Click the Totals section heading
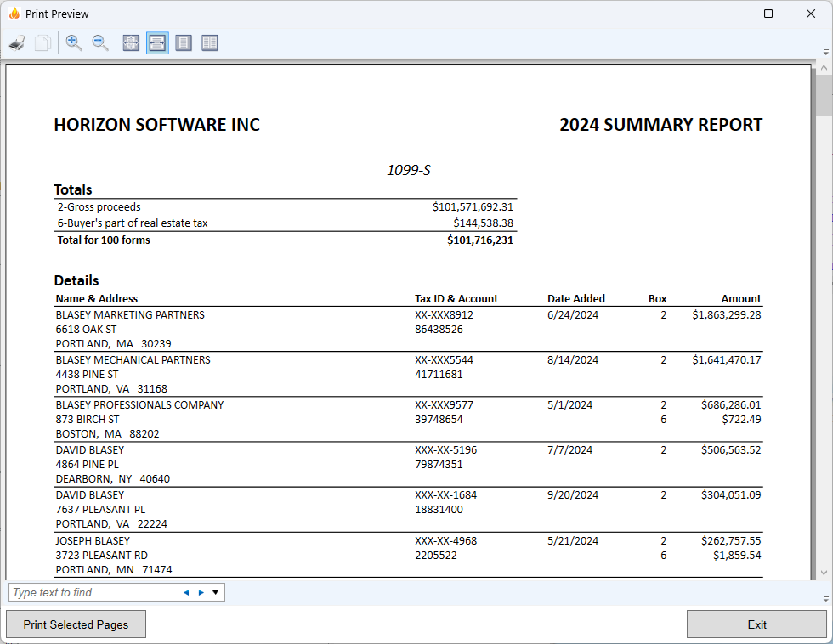This screenshot has width=833, height=644. 73,189
